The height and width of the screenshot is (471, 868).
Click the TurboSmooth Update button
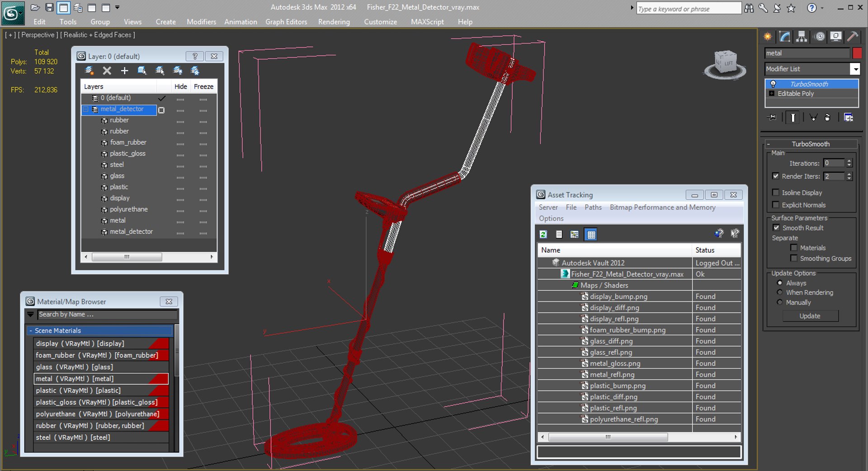pyautogui.click(x=810, y=316)
